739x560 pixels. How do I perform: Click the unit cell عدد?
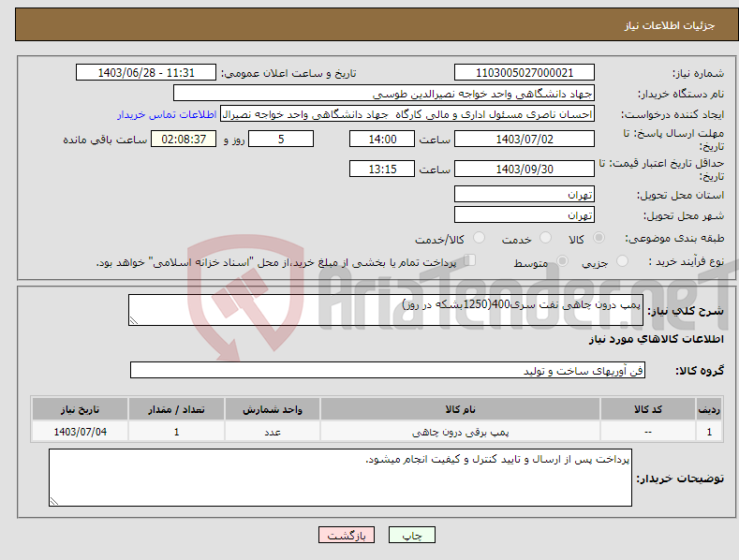(273, 432)
